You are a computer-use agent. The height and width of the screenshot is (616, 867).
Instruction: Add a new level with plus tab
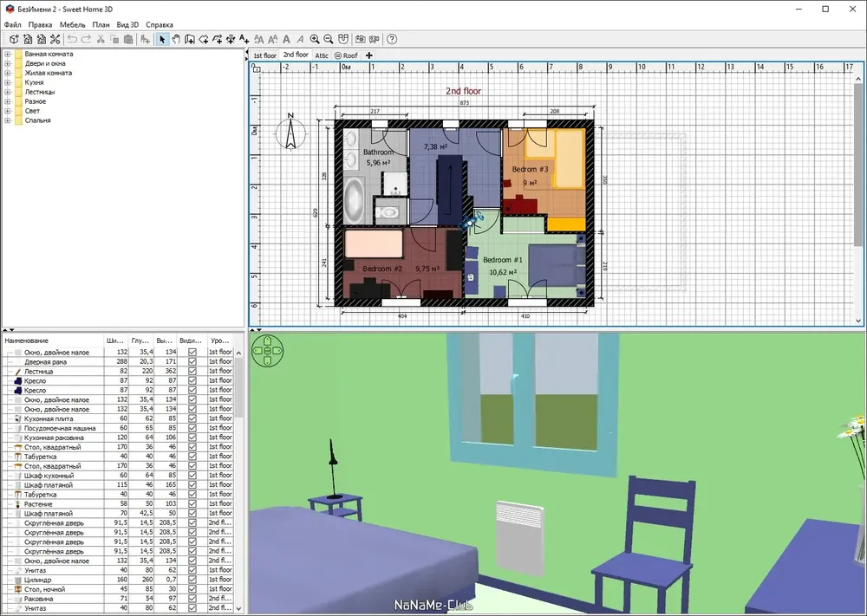tap(368, 55)
